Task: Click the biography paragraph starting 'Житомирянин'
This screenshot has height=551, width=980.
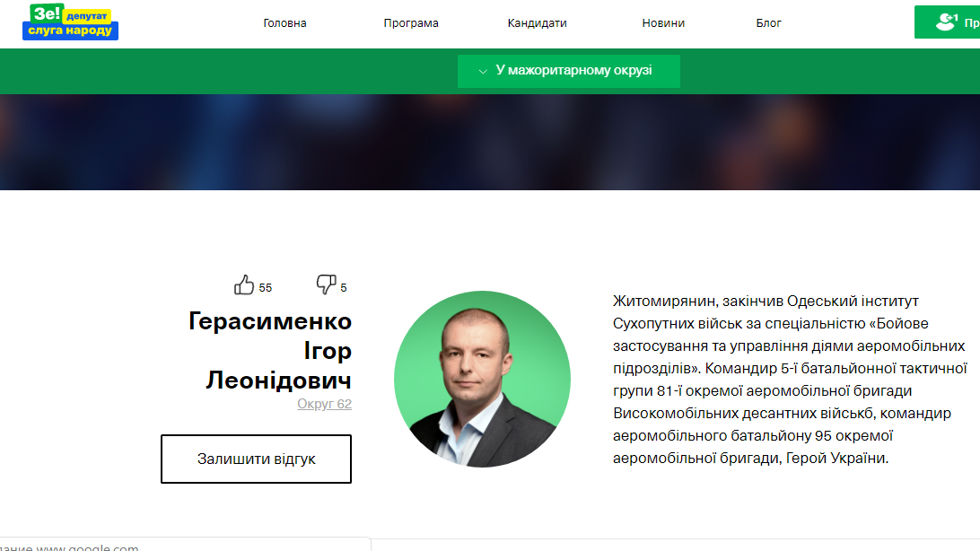Action: point(790,380)
